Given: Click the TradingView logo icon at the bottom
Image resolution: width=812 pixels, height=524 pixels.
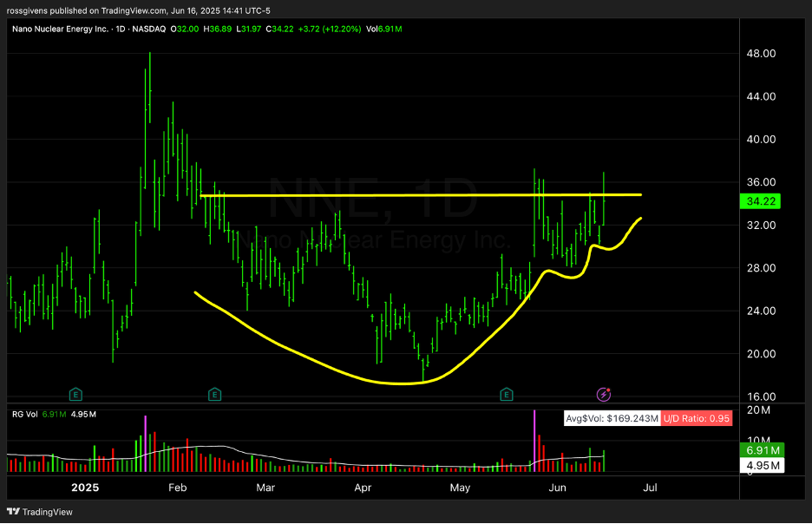Looking at the screenshot, I should click(x=14, y=512).
